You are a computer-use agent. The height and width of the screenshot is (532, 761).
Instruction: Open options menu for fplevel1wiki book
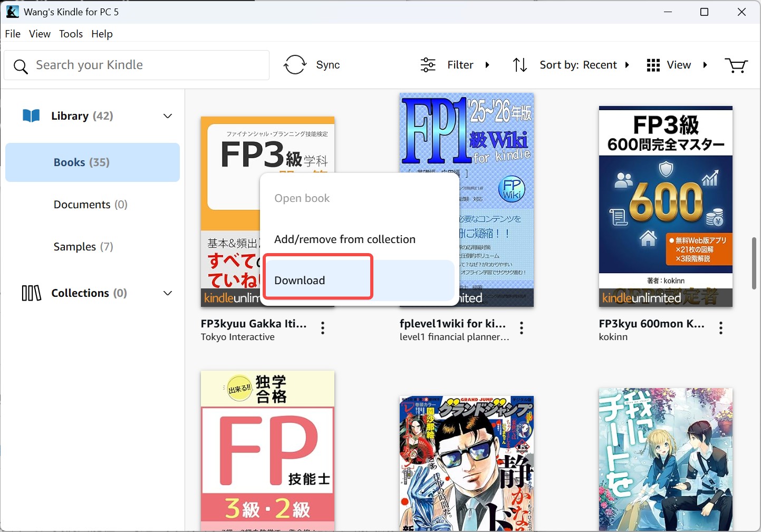(x=521, y=327)
